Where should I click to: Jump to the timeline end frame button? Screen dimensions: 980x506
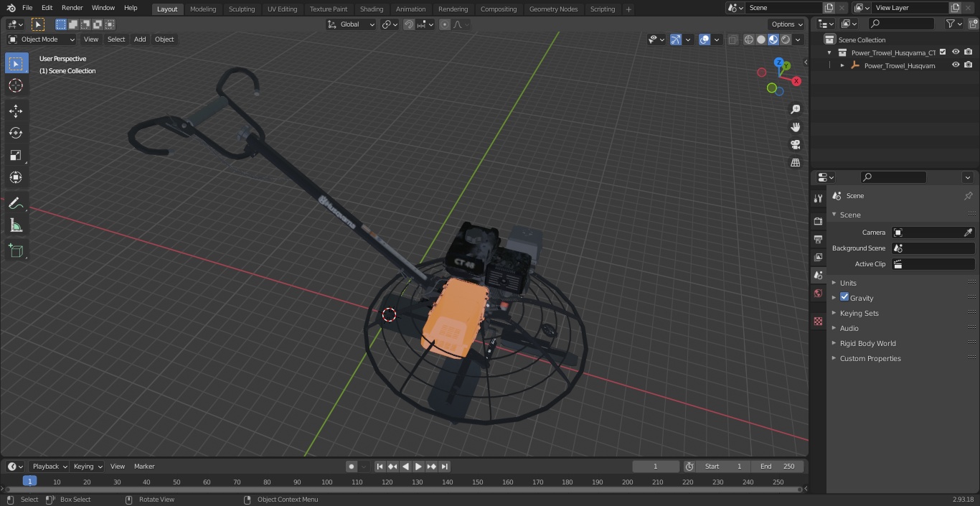(x=445, y=467)
